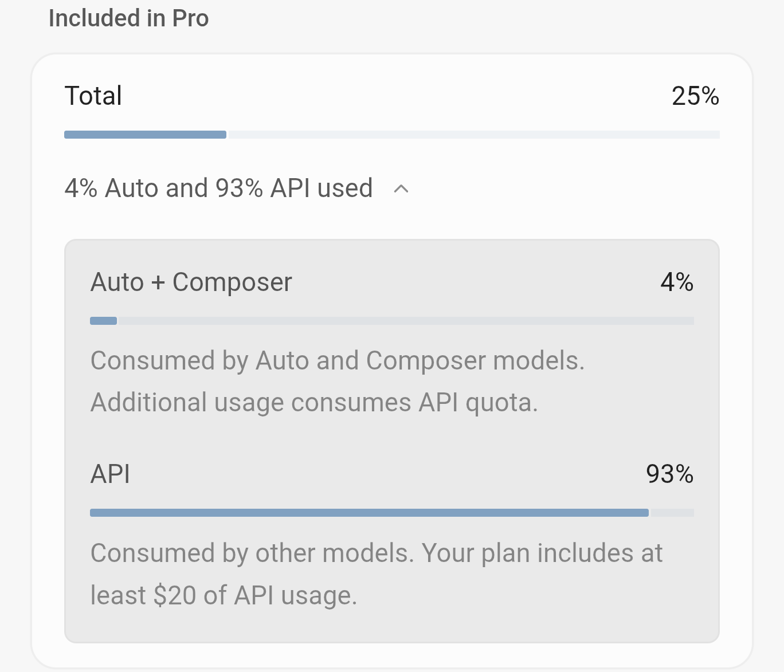The width and height of the screenshot is (784, 672).
Task: Click the filled portion of Total bar
Action: (146, 135)
